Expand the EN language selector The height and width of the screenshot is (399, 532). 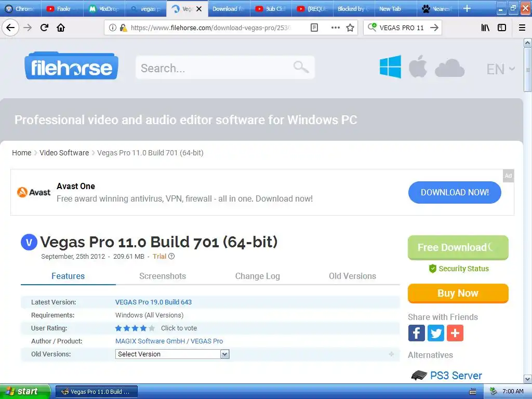coord(501,69)
